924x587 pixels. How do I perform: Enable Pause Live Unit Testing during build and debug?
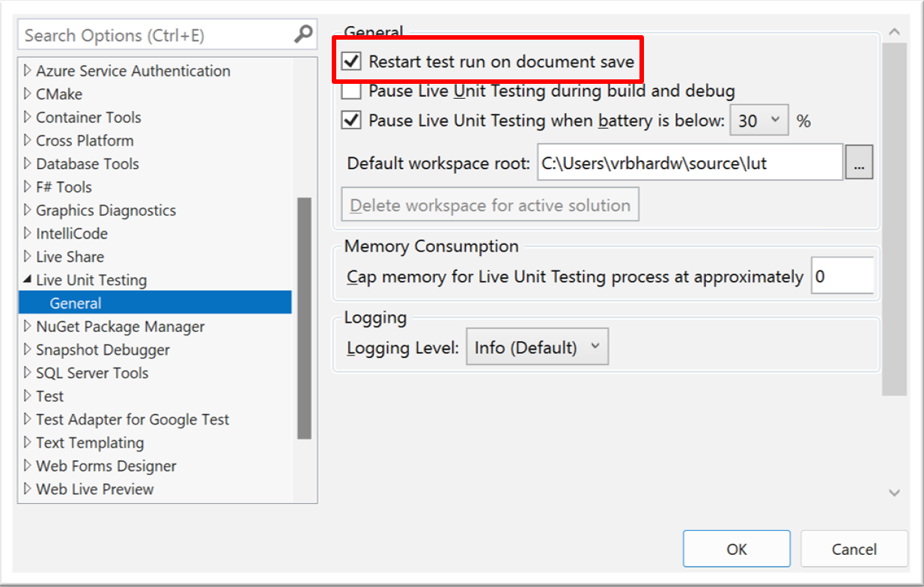tap(350, 91)
